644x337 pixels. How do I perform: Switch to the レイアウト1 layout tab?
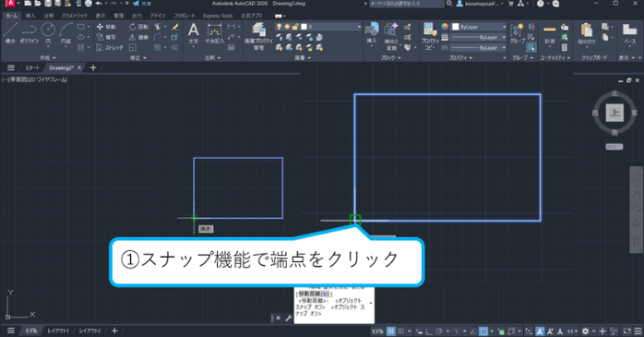click(x=58, y=331)
